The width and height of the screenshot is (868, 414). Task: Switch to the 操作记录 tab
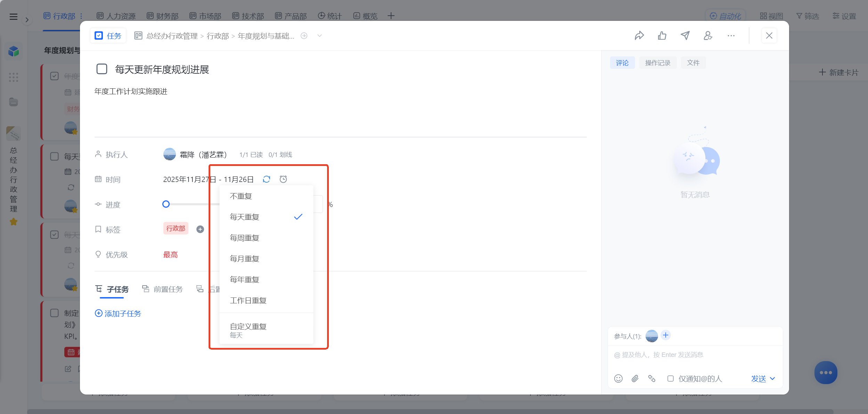click(x=658, y=63)
